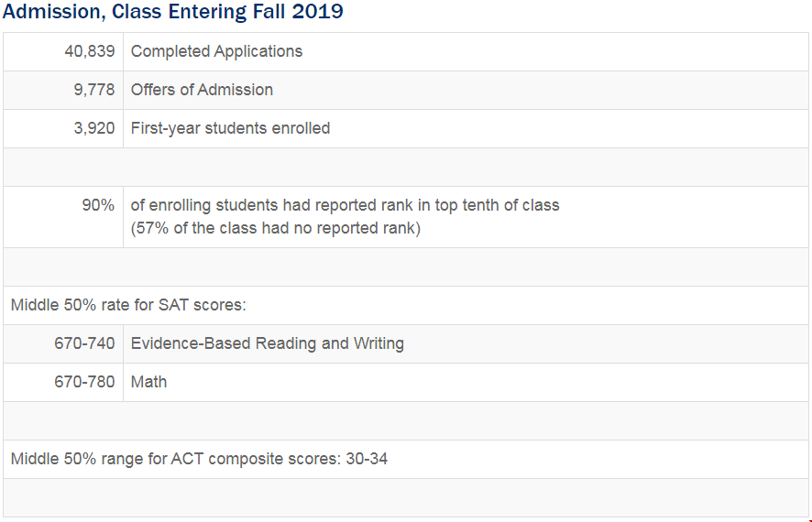Viewport: 812px width, 522px height.
Task: Click the empty row above SAT scores
Action: pyautogui.click(x=406, y=266)
